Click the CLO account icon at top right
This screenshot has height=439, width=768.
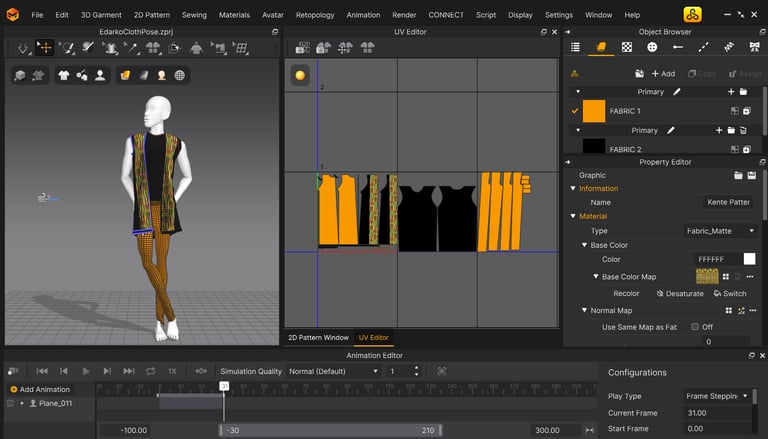[x=692, y=14]
